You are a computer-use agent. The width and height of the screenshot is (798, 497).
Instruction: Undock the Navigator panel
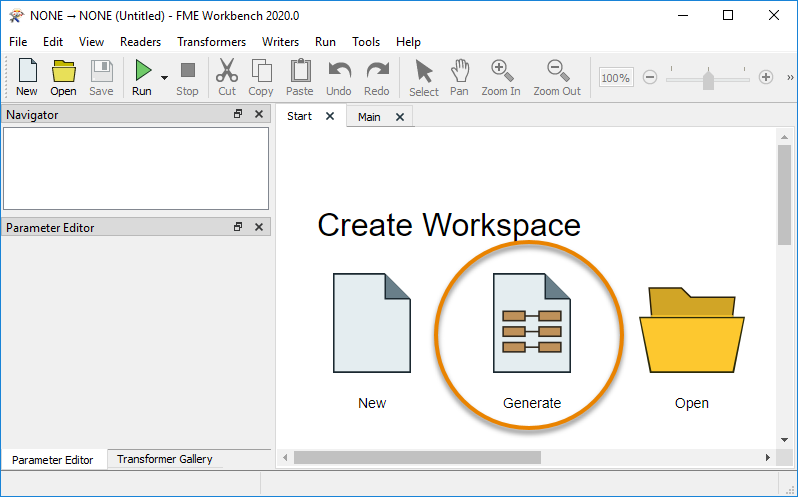pyautogui.click(x=238, y=114)
